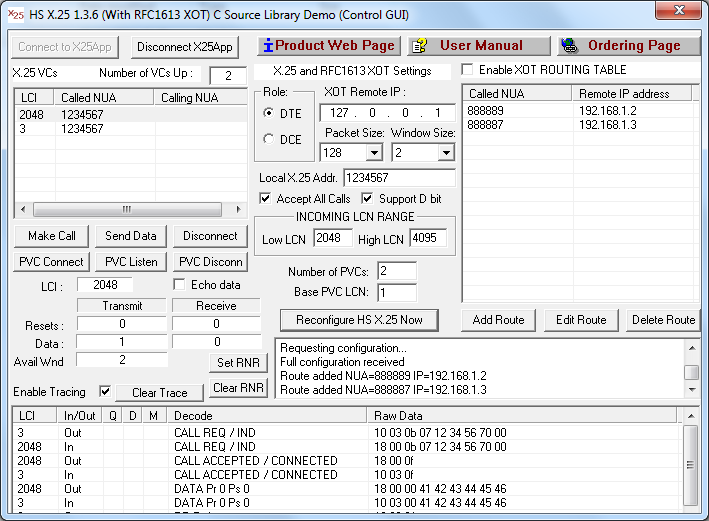
Task: Select trace row 'DATA Pr 0 Ps 0' LCI 2048
Action: (346, 489)
